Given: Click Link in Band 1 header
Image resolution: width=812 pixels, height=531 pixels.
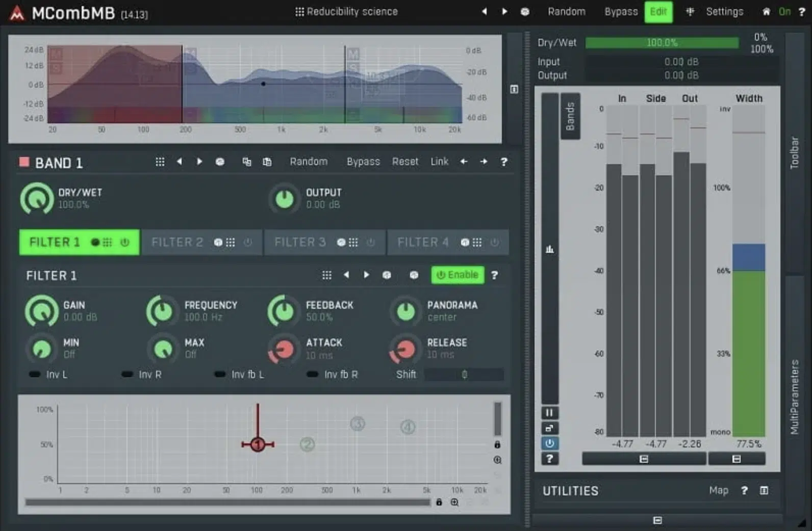Looking at the screenshot, I should [439, 162].
